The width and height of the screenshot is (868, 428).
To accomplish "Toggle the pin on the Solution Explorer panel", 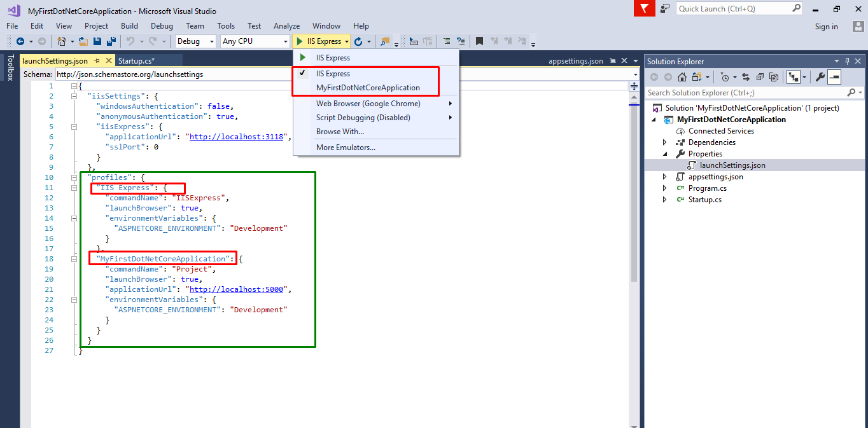I will pos(848,61).
